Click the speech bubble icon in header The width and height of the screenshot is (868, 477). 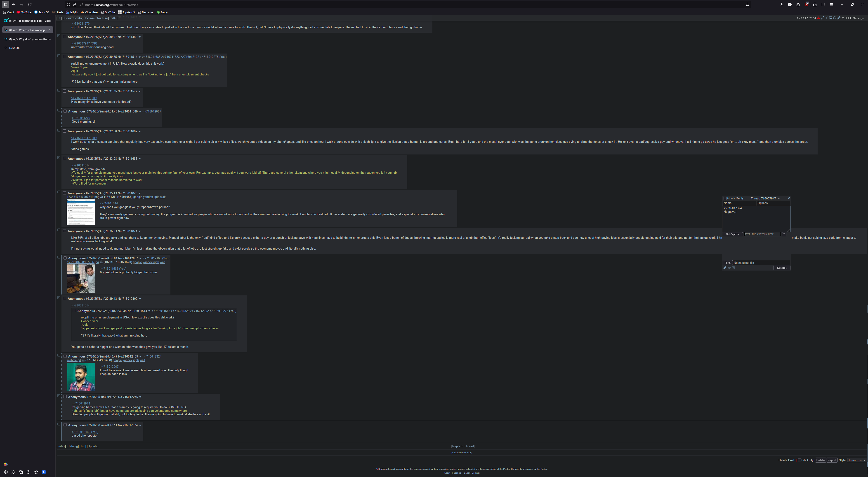(835, 18)
